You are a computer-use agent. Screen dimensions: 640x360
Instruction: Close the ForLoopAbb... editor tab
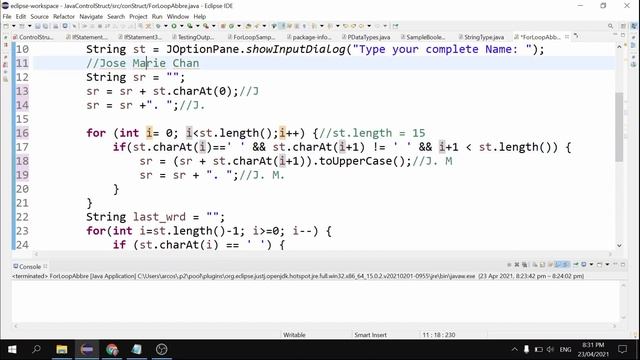(567, 37)
